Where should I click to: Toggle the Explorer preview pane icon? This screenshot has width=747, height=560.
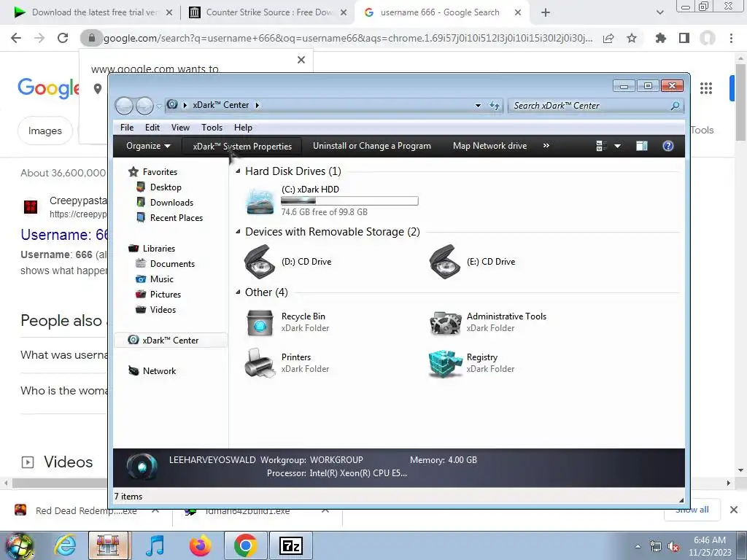pyautogui.click(x=642, y=146)
